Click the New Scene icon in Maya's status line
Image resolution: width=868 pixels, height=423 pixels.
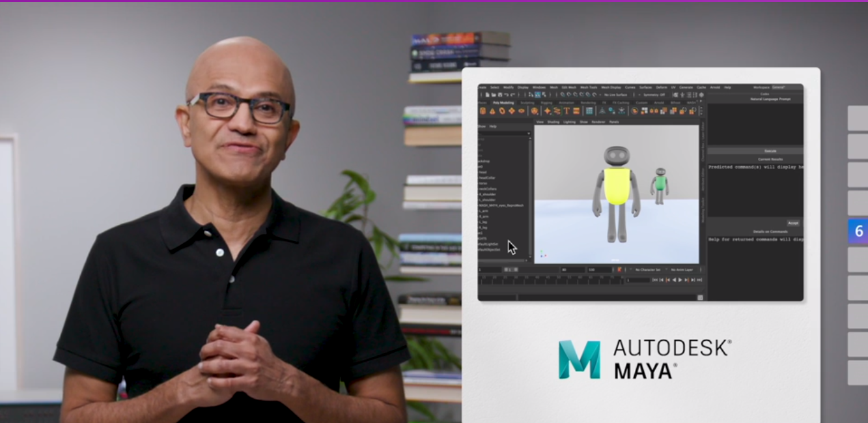[x=488, y=95]
